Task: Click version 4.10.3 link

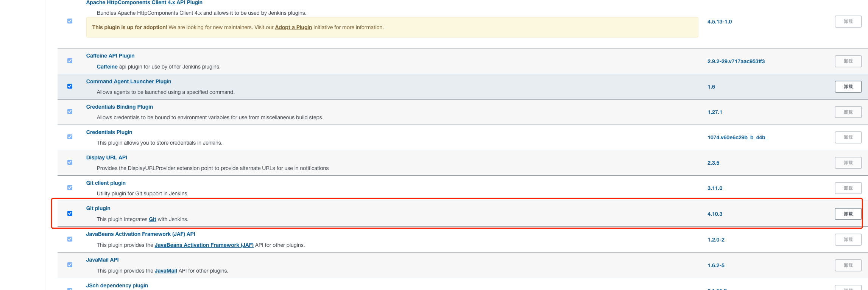Action: [715, 214]
